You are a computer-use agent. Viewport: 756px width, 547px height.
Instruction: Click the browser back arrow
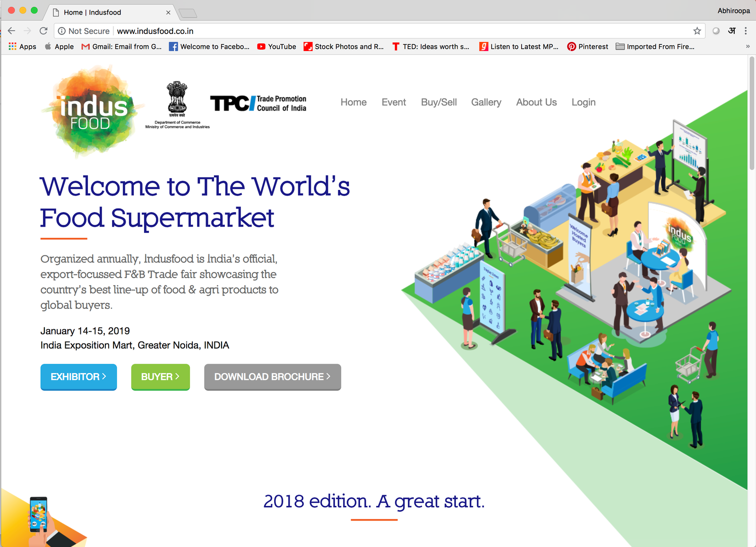[x=11, y=31]
